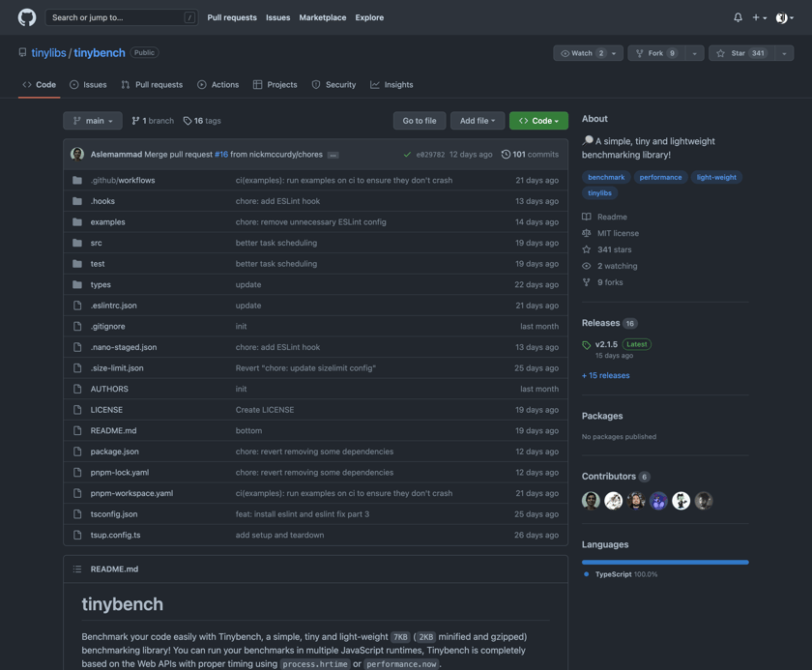Open Aslemammad's commit author avatar

pos(77,155)
